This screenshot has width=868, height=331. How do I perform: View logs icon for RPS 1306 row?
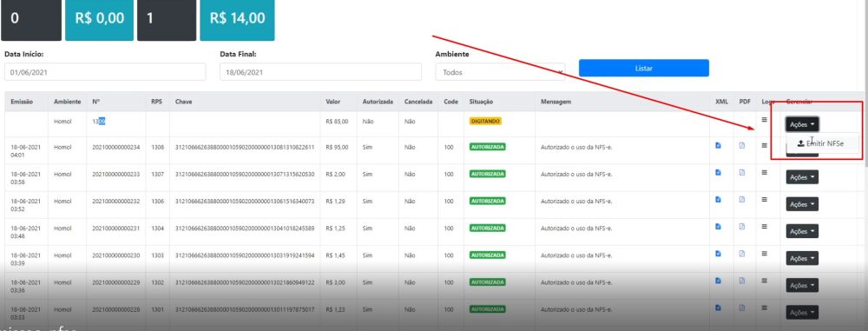[765, 200]
